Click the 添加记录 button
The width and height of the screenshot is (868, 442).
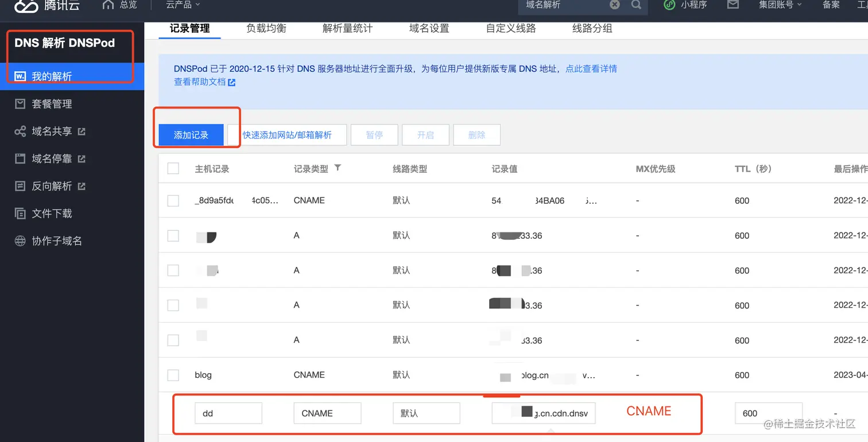[191, 135]
